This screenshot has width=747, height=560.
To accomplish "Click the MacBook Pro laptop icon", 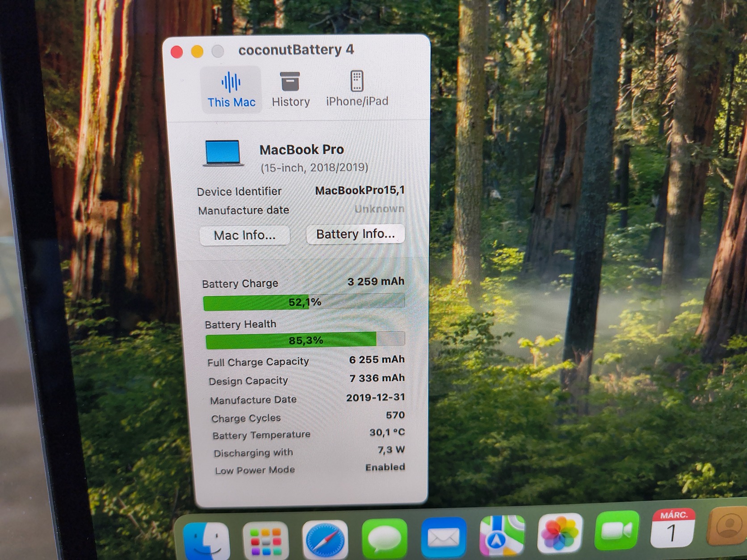I will 223,153.
